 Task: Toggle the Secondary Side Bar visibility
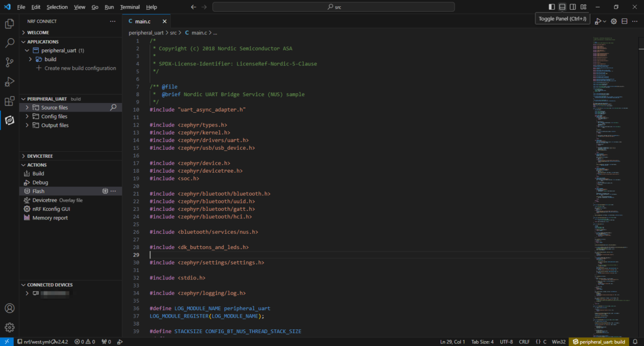[573, 7]
